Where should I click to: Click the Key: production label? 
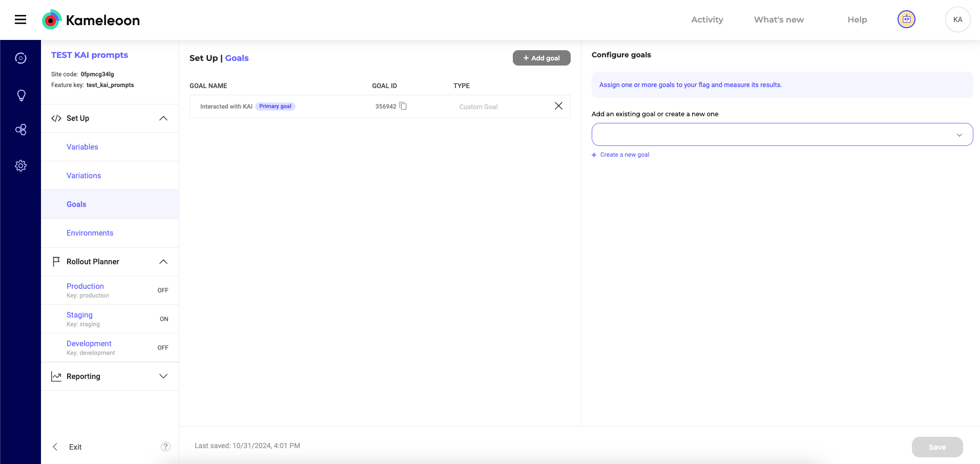point(88,296)
